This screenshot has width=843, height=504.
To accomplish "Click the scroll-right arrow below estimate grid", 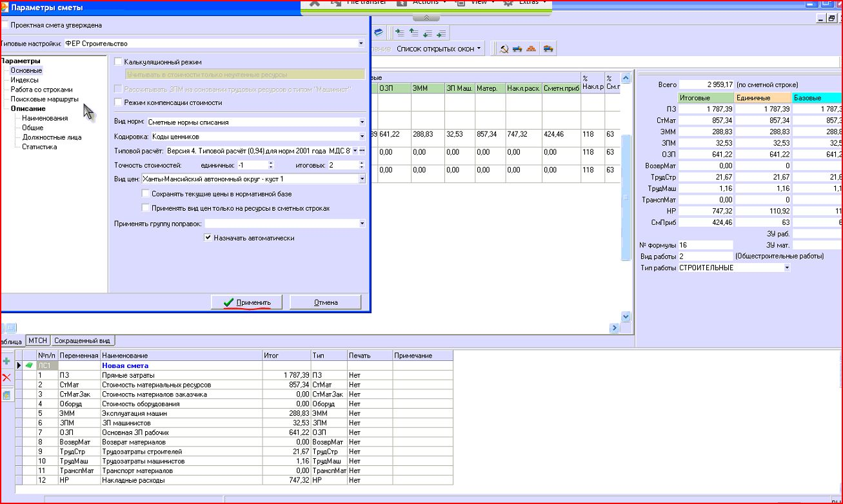I will pyautogui.click(x=614, y=328).
